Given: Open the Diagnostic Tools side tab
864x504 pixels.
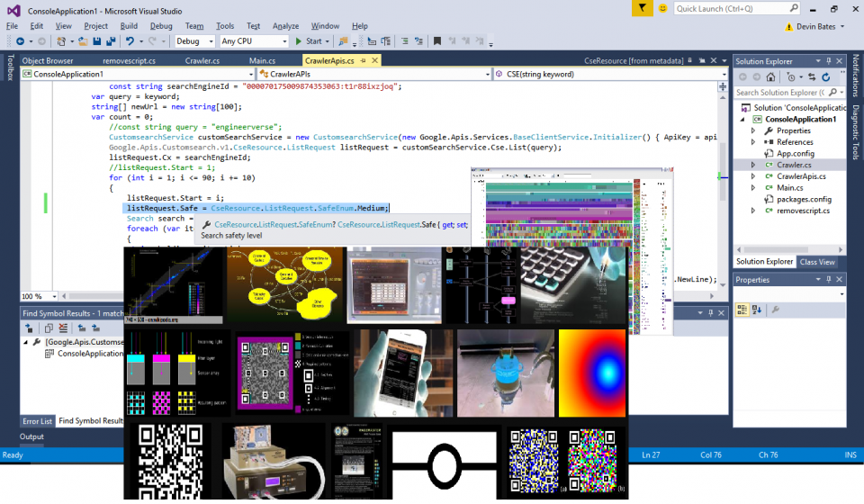Looking at the screenshot, I should [855, 131].
